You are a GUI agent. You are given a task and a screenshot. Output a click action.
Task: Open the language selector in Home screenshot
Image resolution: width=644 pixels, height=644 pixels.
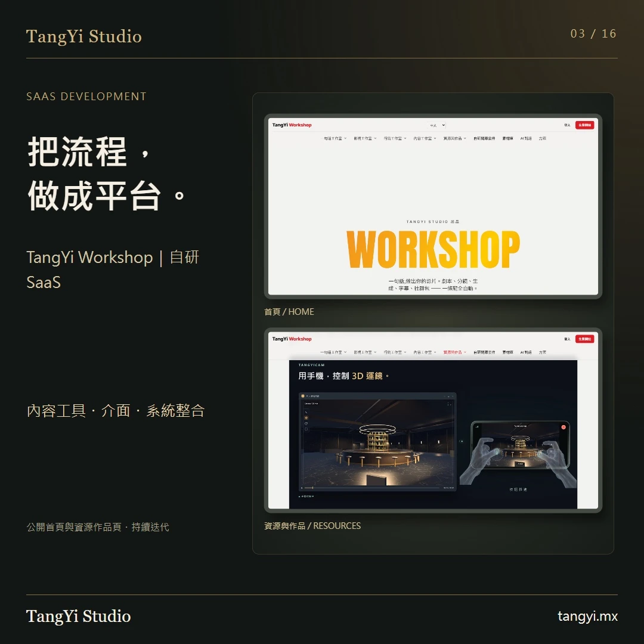(436, 125)
